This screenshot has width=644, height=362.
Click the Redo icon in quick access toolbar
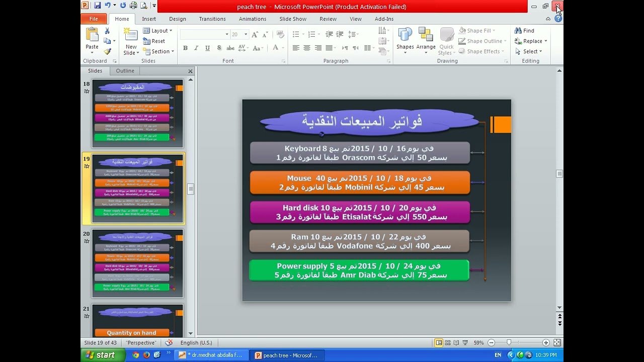122,6
